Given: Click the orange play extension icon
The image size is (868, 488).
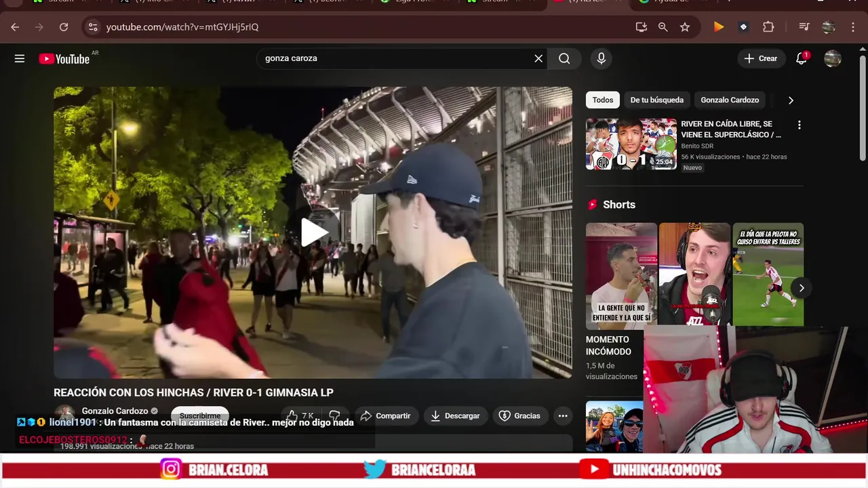Looking at the screenshot, I should (x=719, y=27).
